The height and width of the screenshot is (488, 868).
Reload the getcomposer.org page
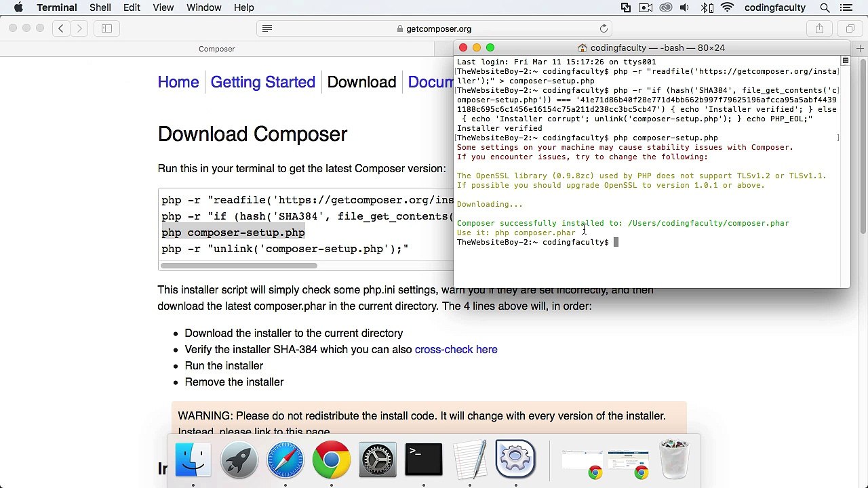click(x=604, y=28)
